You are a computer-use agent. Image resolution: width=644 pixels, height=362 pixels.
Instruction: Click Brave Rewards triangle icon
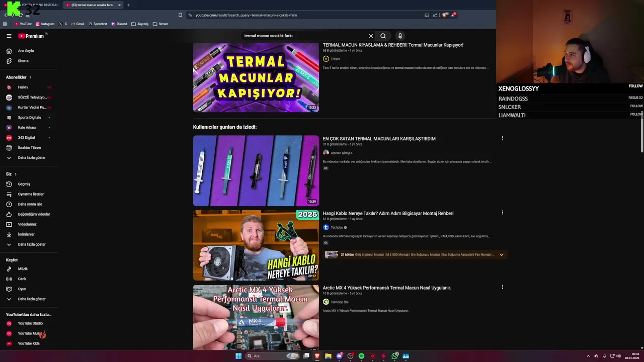pyautogui.click(x=453, y=15)
